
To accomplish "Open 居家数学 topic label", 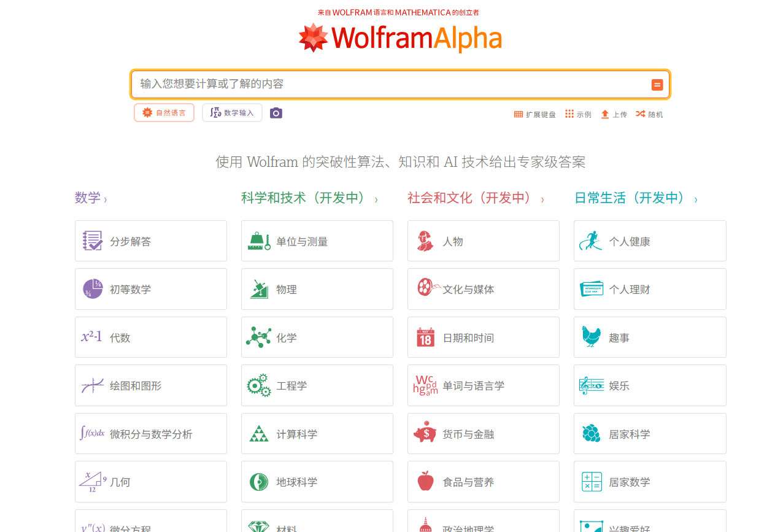I will tap(630, 482).
